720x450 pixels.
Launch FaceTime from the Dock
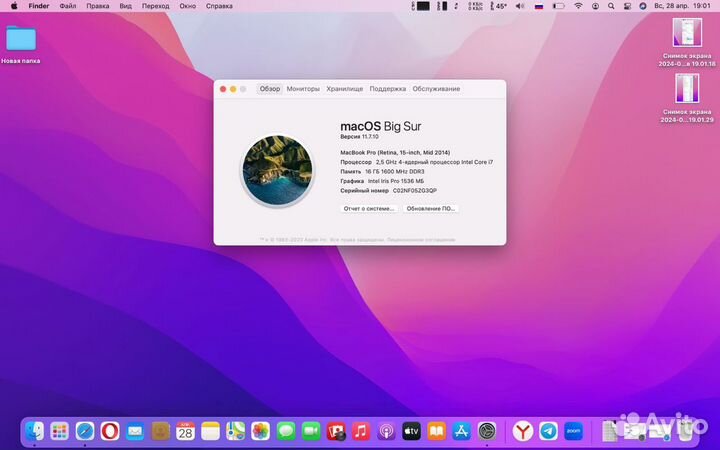pyautogui.click(x=311, y=431)
